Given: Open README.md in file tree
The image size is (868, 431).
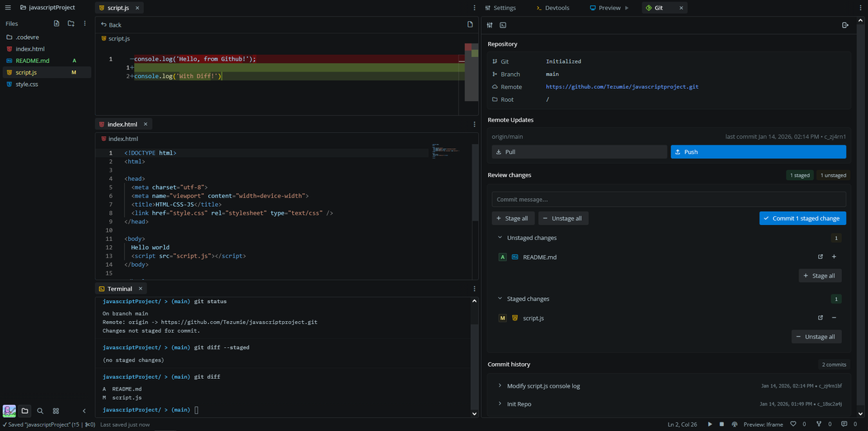Looking at the screenshot, I should pos(47,61).
